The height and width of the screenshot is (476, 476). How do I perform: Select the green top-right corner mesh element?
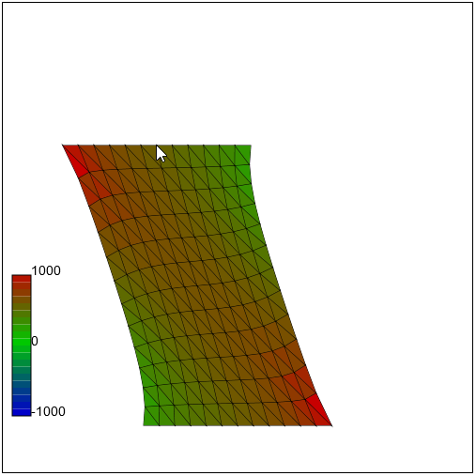pyautogui.click(x=244, y=155)
